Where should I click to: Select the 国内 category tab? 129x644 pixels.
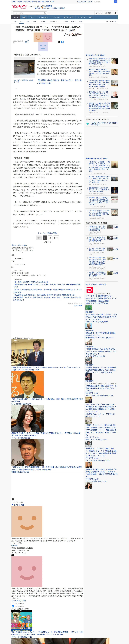pyautogui.click(x=21, y=22)
